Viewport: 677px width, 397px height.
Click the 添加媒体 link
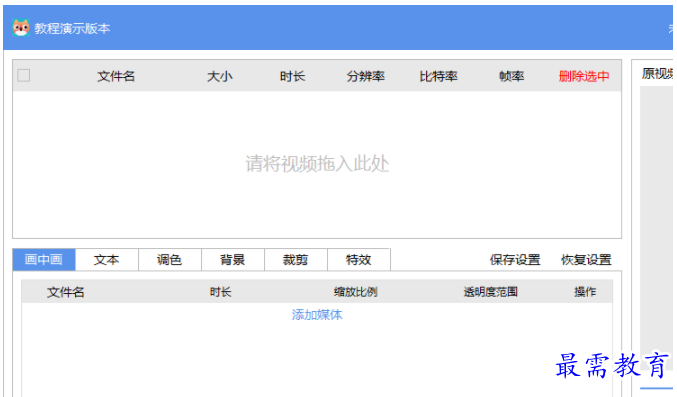[317, 314]
